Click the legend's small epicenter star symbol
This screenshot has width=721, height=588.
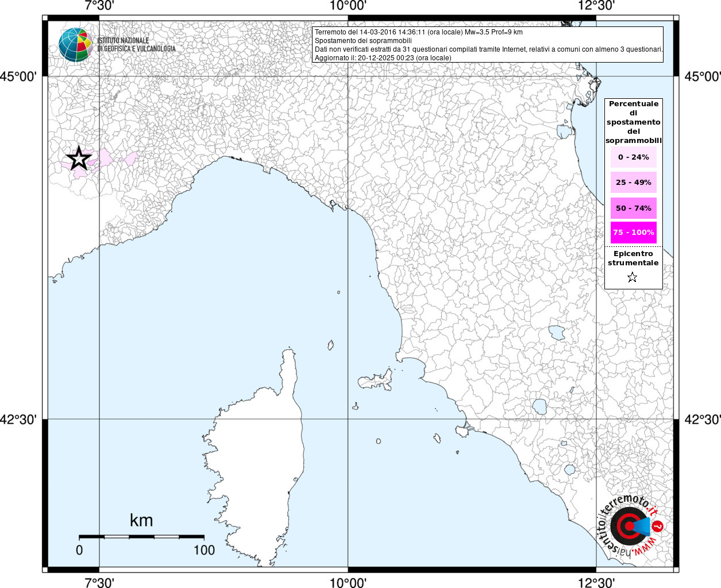[633, 277]
